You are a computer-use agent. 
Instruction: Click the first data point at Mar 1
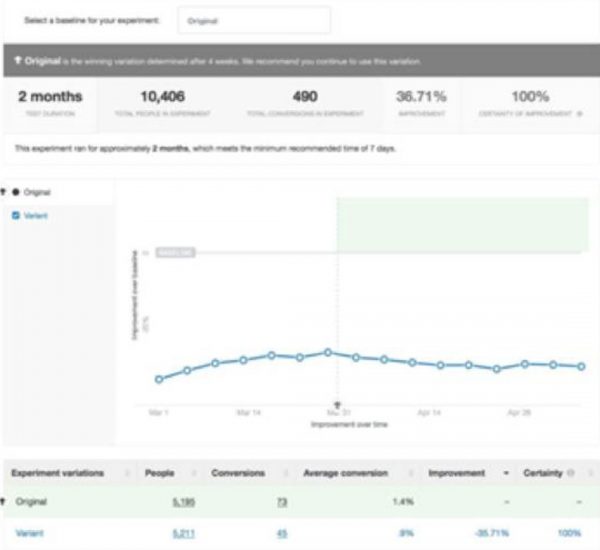pos(159,379)
